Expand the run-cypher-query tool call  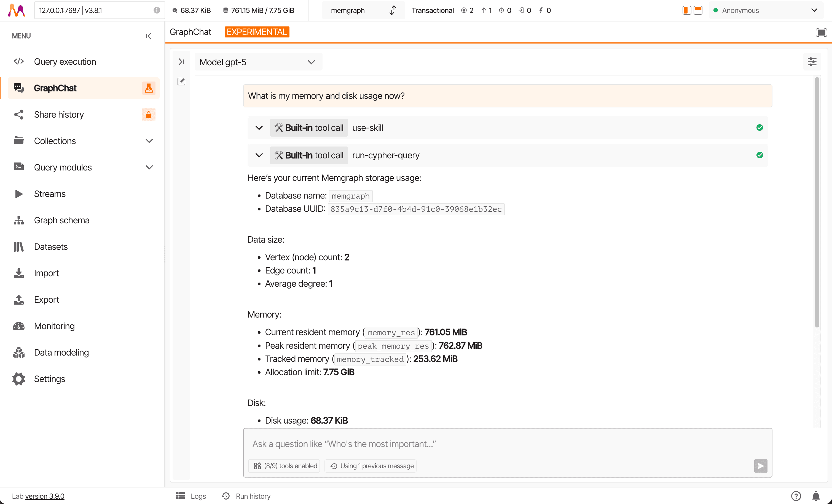pyautogui.click(x=259, y=156)
